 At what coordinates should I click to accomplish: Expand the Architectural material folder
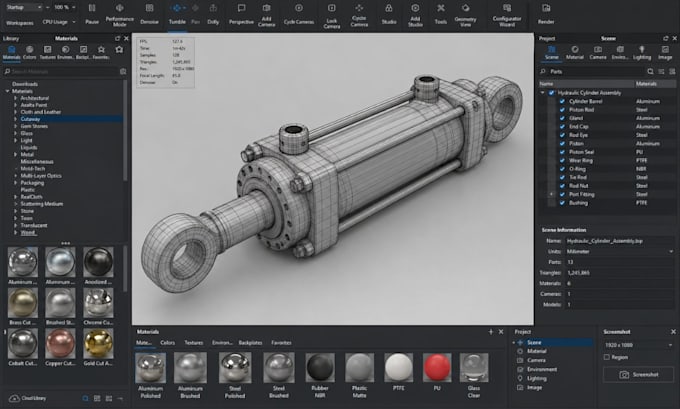16,98
